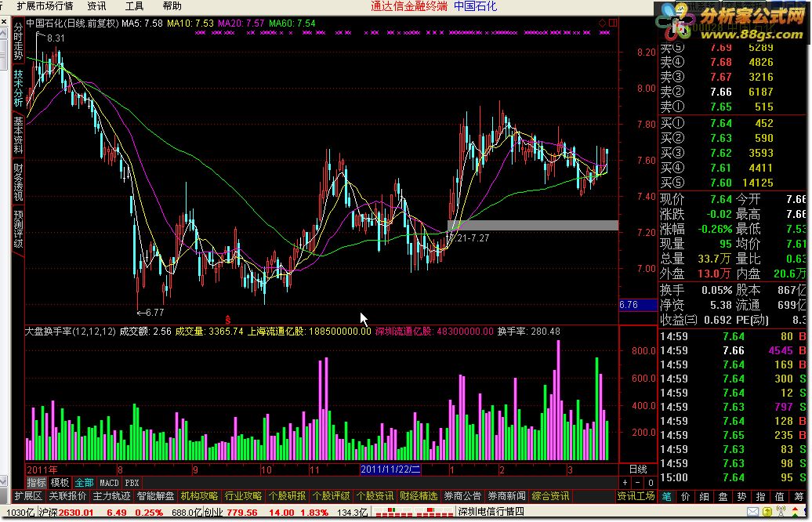The height and width of the screenshot is (522, 812).
Task: Click the red split-window icon above the chart
Action: coord(613,23)
